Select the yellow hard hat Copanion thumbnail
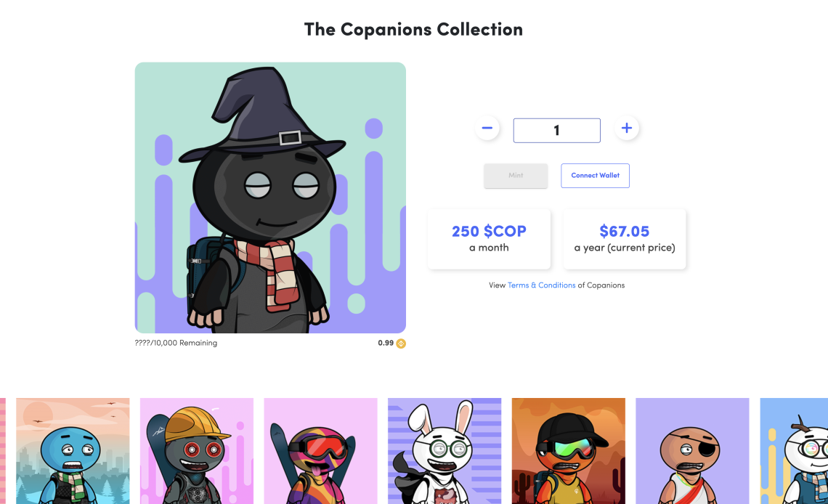Image resolution: width=828 pixels, height=504 pixels. [x=196, y=451]
